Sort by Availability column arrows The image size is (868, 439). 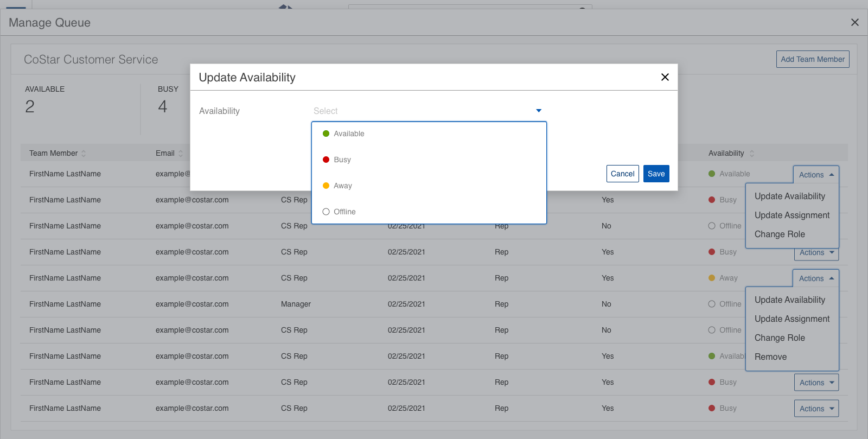click(x=751, y=154)
